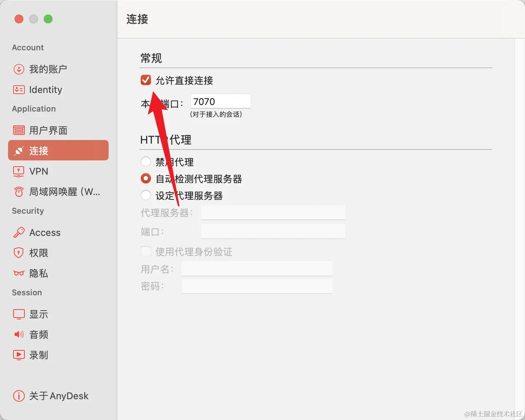The width and height of the screenshot is (525, 420).
Task: Click the speaker icon beside 音频
Action: (x=19, y=334)
